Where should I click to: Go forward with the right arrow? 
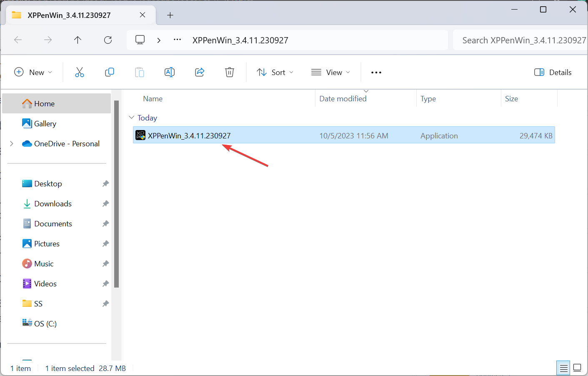[x=48, y=40]
